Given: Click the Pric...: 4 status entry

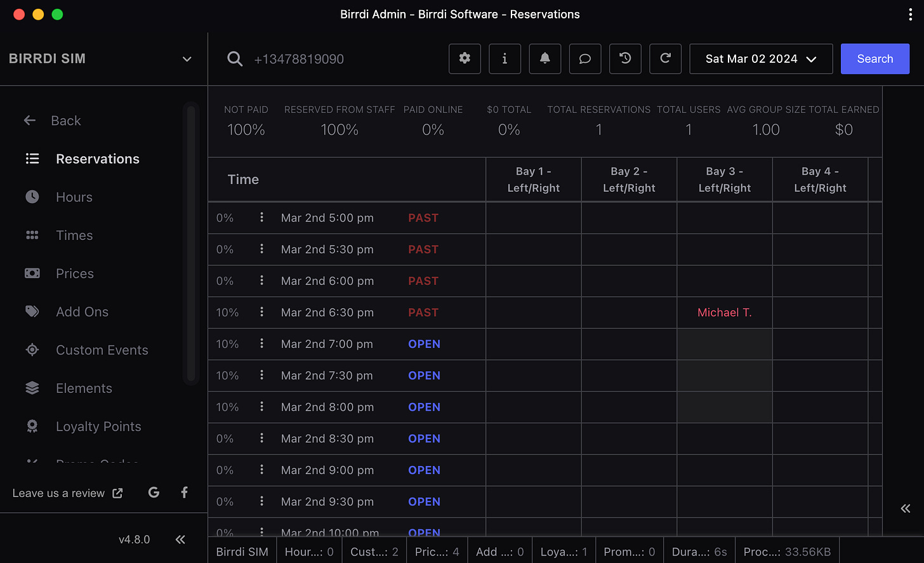Looking at the screenshot, I should (437, 552).
